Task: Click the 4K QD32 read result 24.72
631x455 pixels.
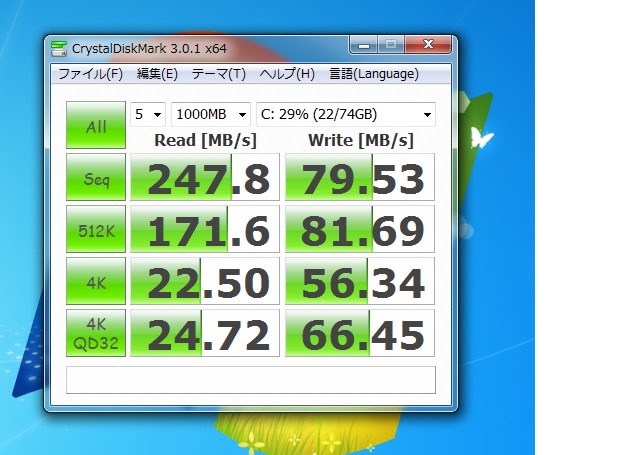Action: coord(205,333)
